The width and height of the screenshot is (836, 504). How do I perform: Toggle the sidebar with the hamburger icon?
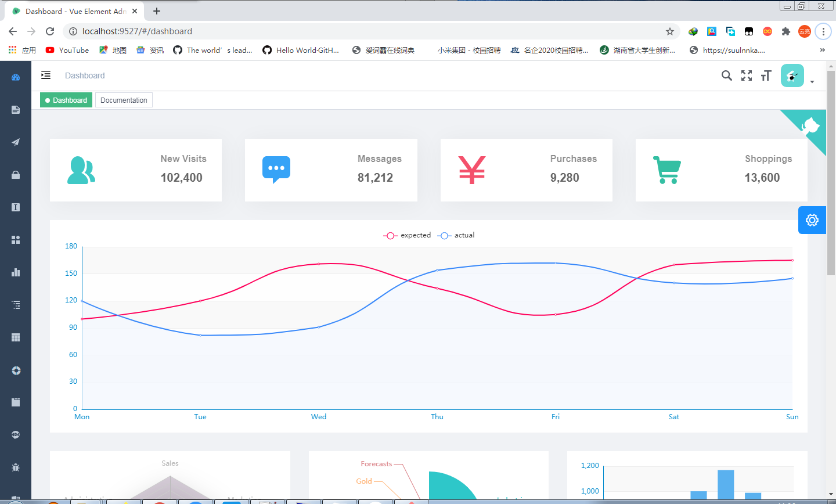[x=46, y=75]
